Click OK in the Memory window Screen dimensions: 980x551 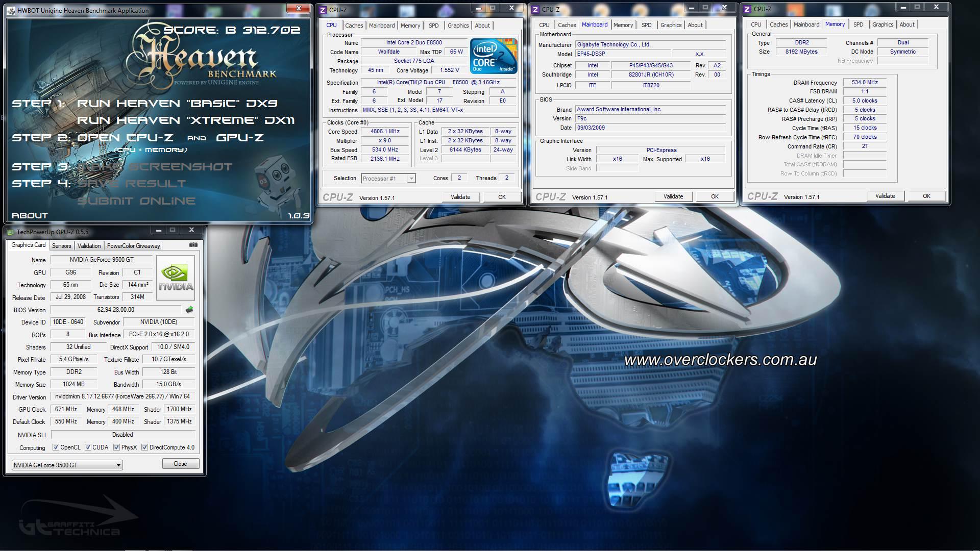pyautogui.click(x=926, y=196)
